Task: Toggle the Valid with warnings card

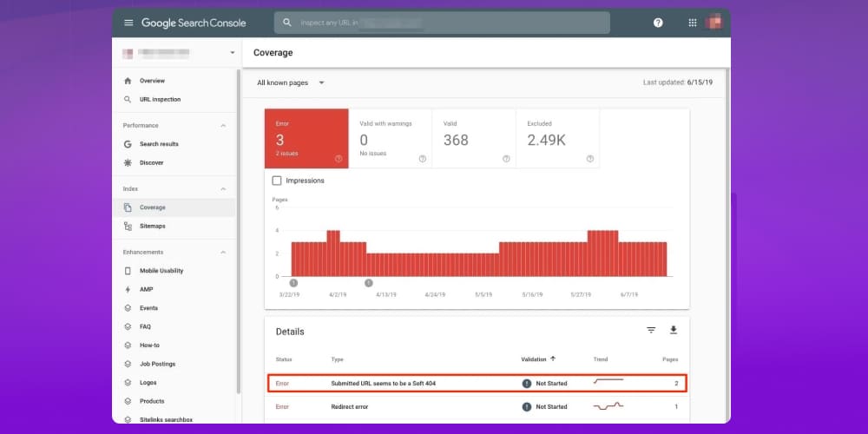Action: [391, 139]
